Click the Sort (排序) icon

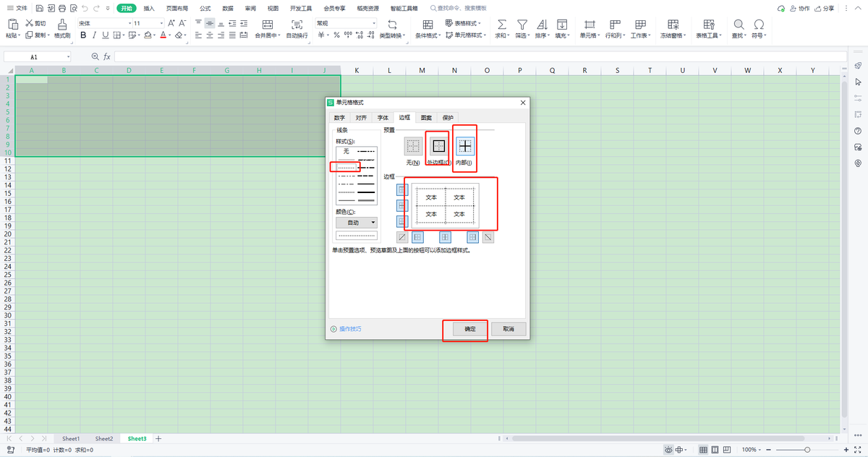542,24
